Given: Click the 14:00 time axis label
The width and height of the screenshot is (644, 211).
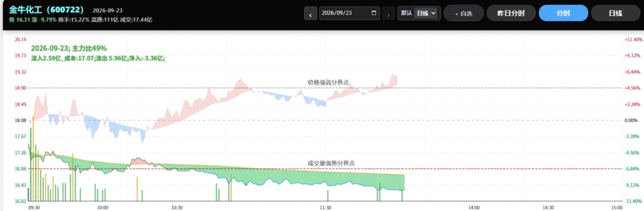Looking at the screenshot, I should (x=474, y=207).
